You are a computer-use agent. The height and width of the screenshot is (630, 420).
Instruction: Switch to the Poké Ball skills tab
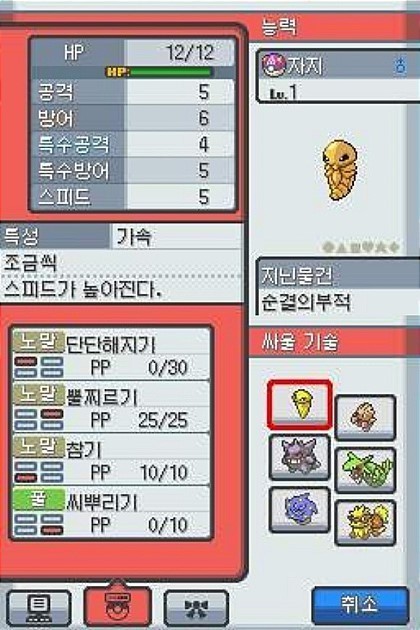pyautogui.click(x=117, y=606)
